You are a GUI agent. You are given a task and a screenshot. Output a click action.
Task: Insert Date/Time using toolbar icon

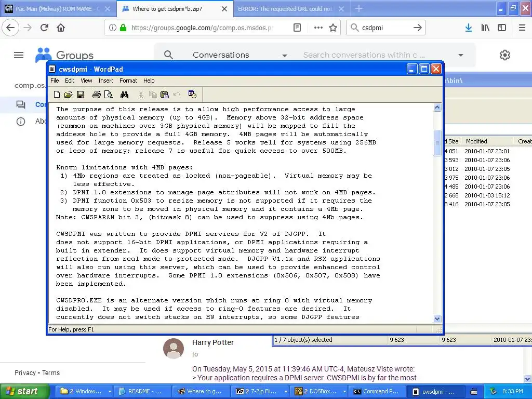192,95
